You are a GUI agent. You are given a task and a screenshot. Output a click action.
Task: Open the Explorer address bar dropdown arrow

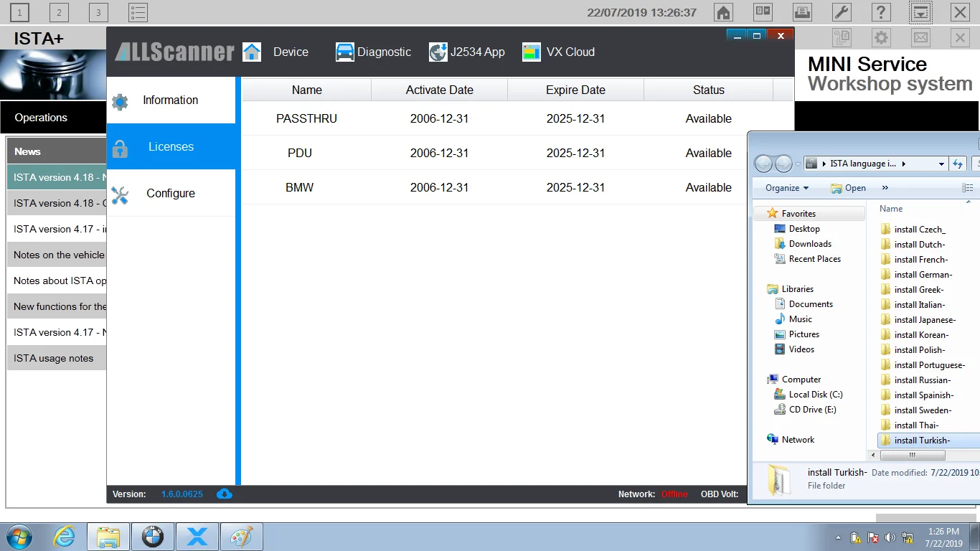pos(941,164)
